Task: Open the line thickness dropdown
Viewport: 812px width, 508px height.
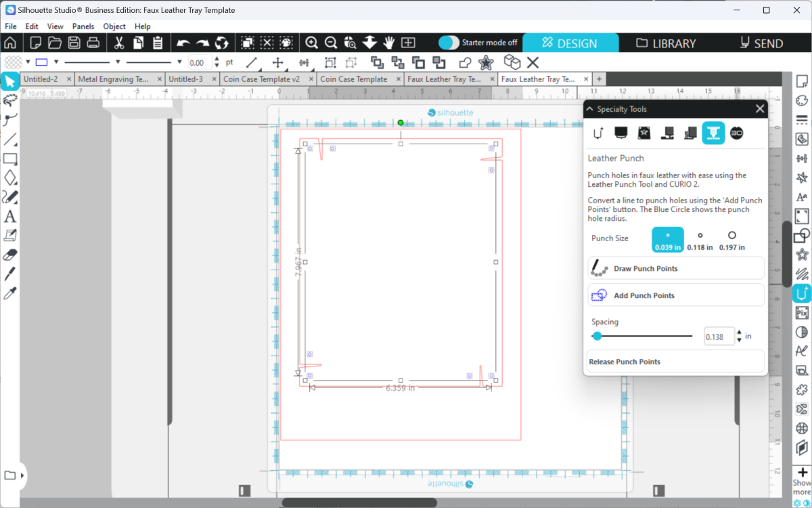Action: click(179, 62)
